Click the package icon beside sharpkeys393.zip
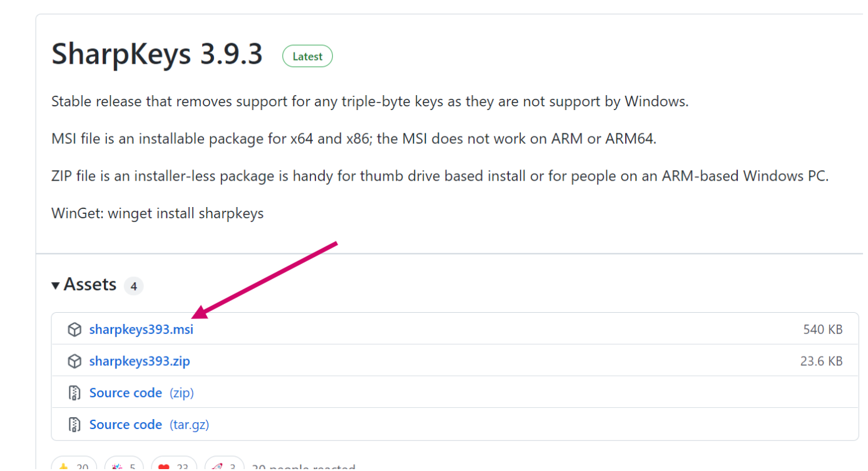Viewport: 868px width, 471px height. pyautogui.click(x=74, y=362)
